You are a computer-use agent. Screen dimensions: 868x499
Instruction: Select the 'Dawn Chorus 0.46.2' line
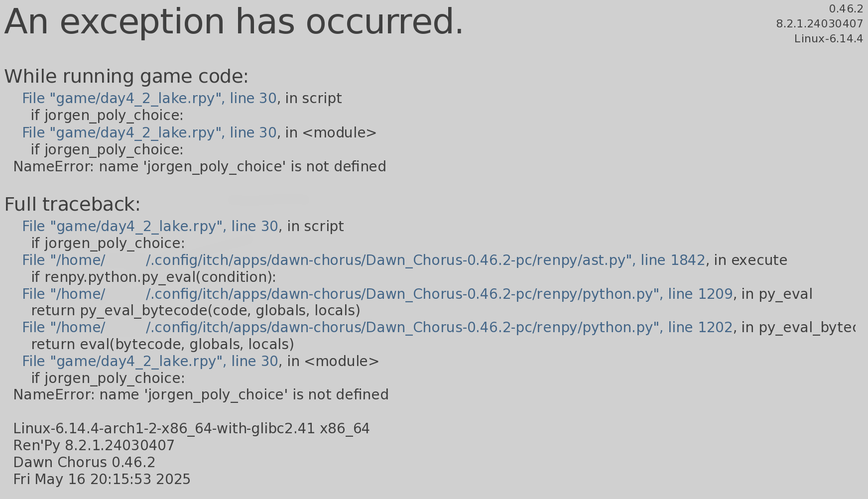84,463
